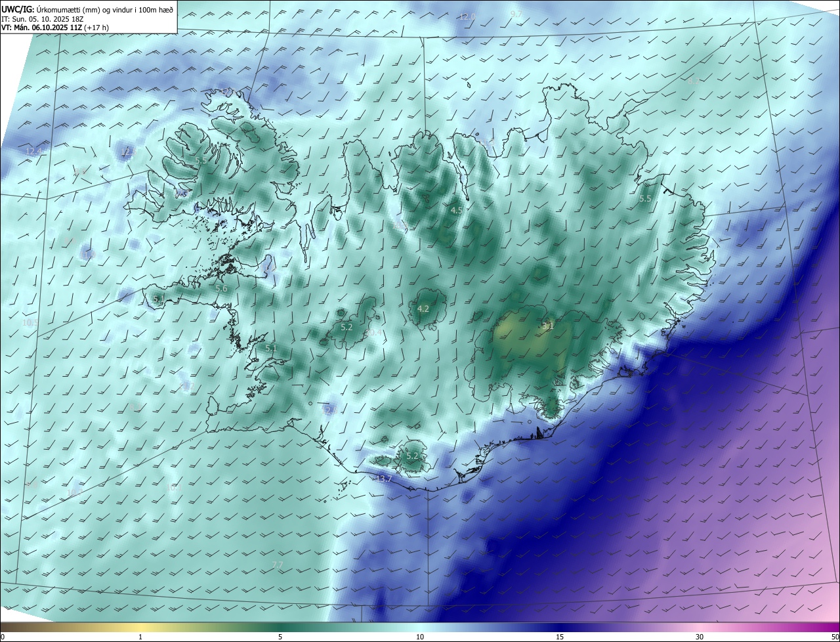Image resolution: width=840 pixels, height=642 pixels.
Task: Click the '7.7' value over the southern ocean
Action: [277, 565]
